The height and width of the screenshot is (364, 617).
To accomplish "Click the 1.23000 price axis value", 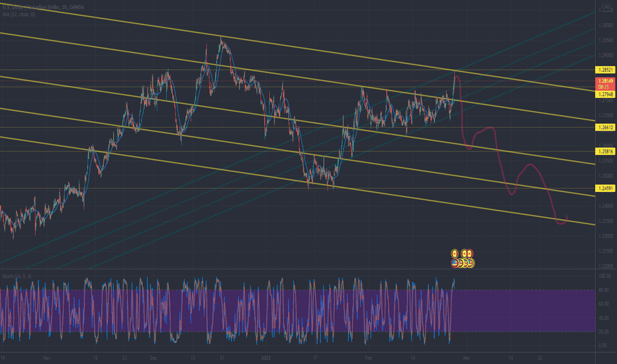I will pyautogui.click(x=606, y=236).
